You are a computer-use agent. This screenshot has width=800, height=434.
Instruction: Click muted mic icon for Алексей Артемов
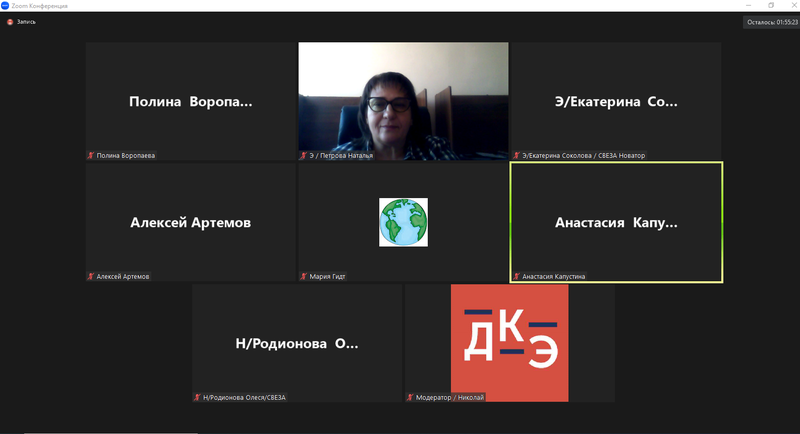(91, 276)
